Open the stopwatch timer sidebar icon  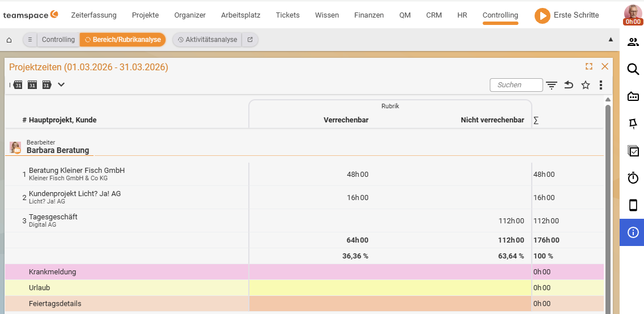tap(633, 178)
